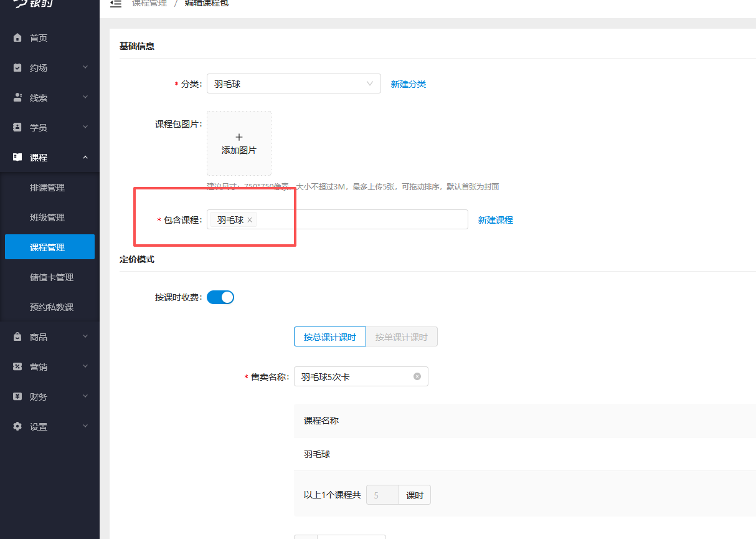Open the 营销 marketing section icon
Screen dimensions: 756x539
click(19, 366)
